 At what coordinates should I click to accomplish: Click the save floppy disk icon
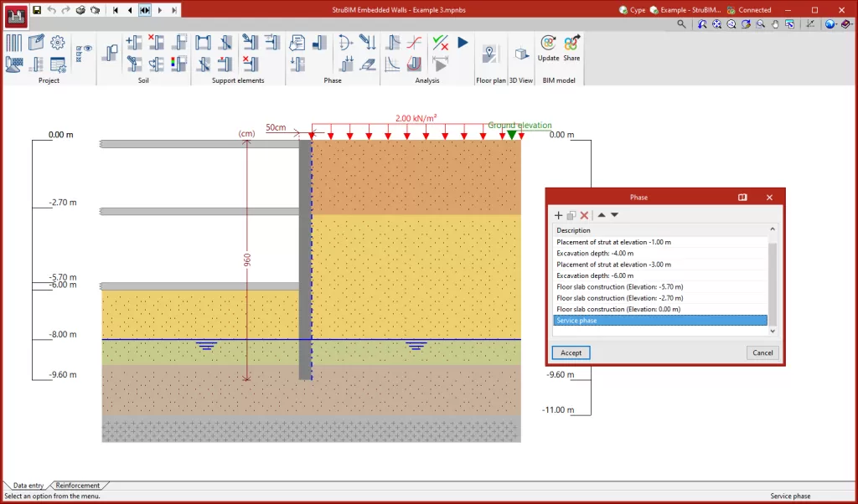[37, 10]
